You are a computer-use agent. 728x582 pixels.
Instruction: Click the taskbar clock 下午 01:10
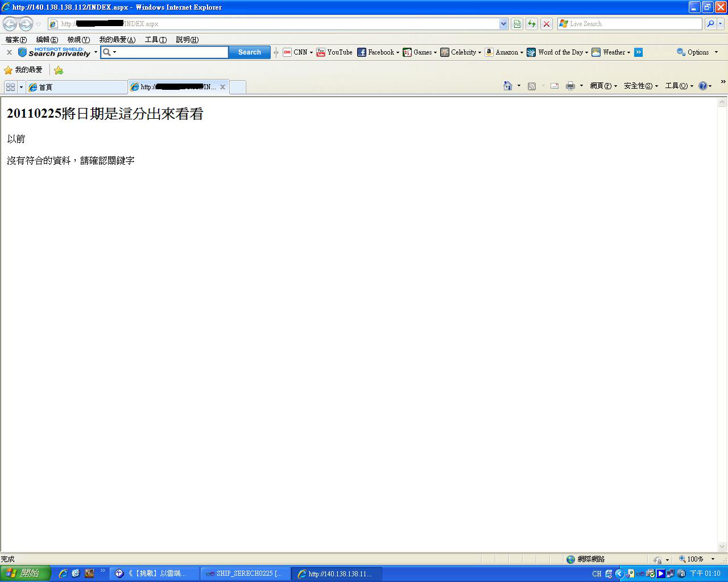pos(705,574)
